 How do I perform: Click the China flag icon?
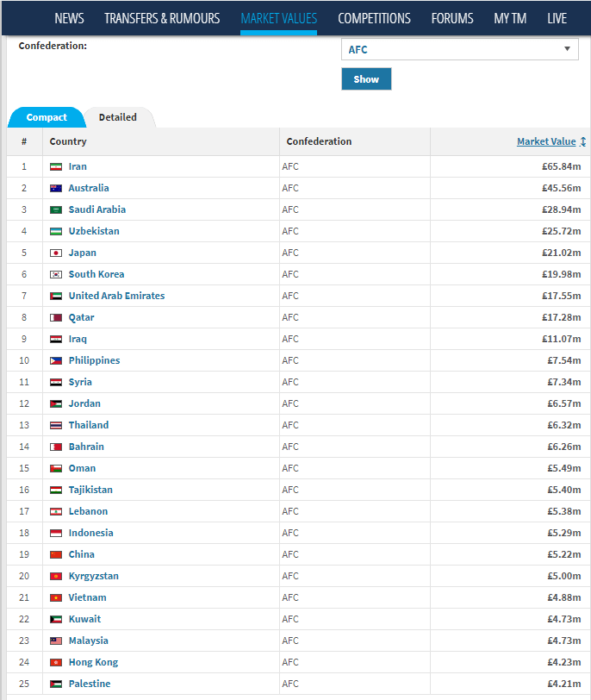pos(56,555)
